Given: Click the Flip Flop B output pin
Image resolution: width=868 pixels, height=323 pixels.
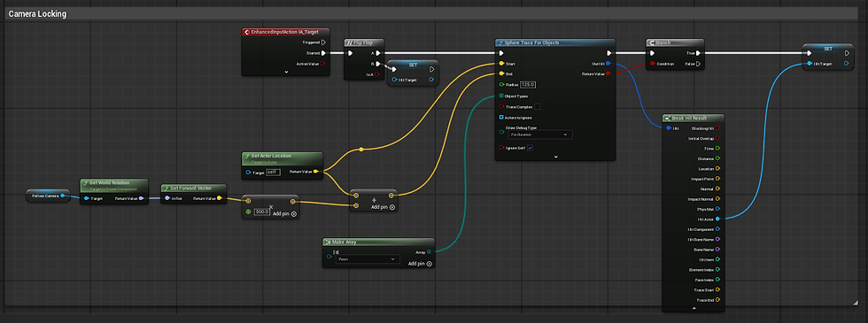Looking at the screenshot, I should click(x=377, y=64).
